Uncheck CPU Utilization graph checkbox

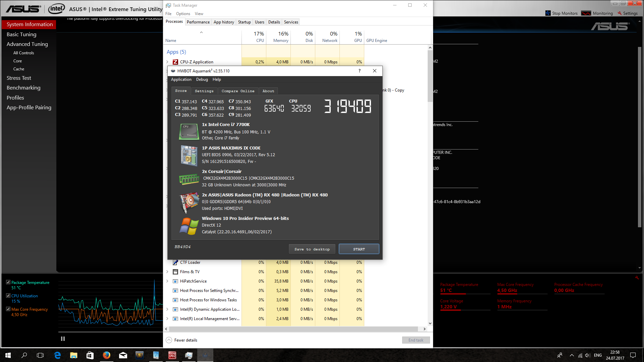coord(8,296)
